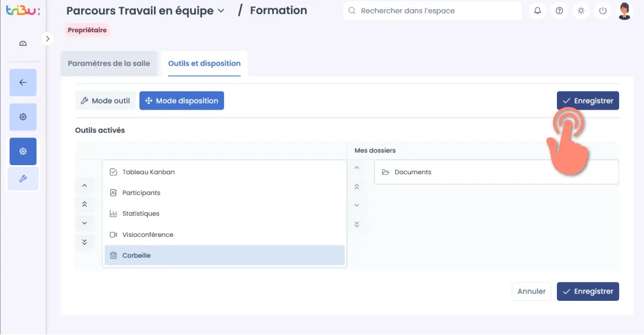Switch to Mode outil
Image resolution: width=644 pixels, height=335 pixels.
pos(105,100)
